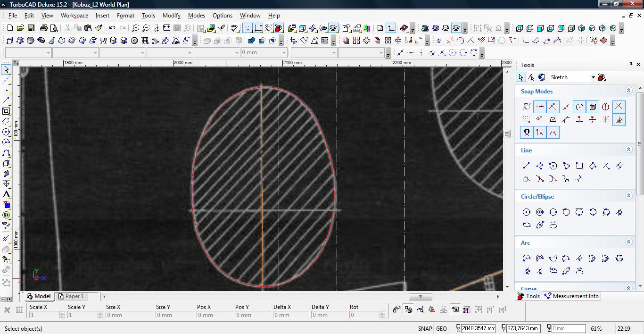This screenshot has width=644, height=334.
Task: Click the 61% zoom level in status bar
Action: 596,329
